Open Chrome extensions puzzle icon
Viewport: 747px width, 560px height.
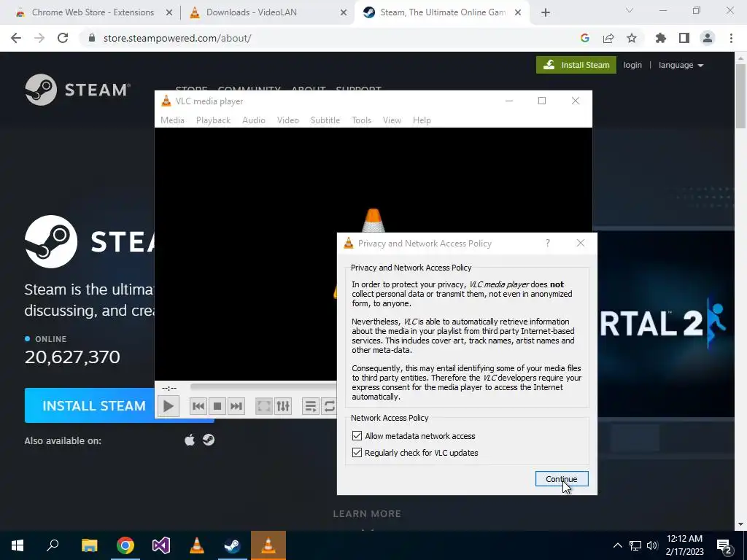click(661, 38)
